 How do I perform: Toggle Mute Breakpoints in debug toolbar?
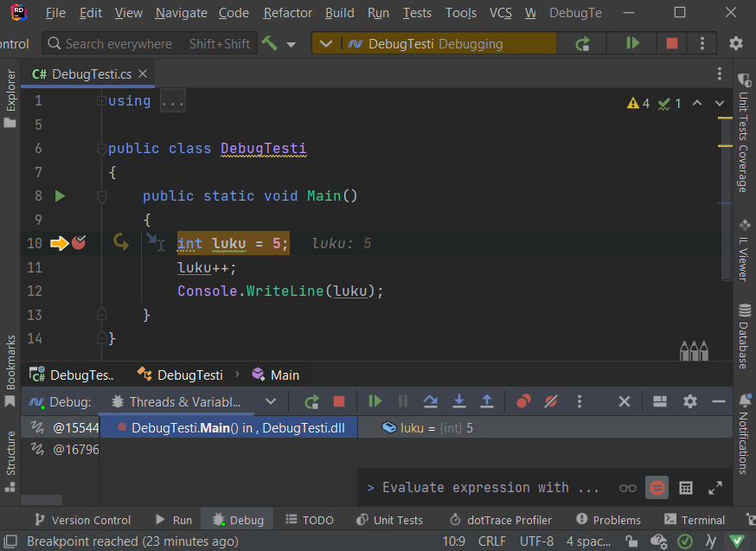[551, 401]
